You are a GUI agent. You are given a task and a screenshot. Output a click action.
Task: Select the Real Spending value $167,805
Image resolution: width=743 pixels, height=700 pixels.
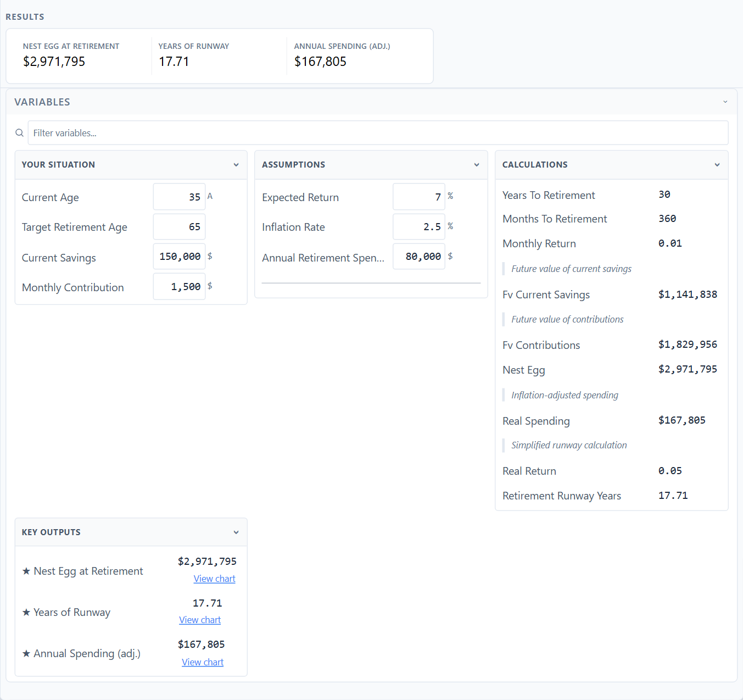pyautogui.click(x=681, y=420)
